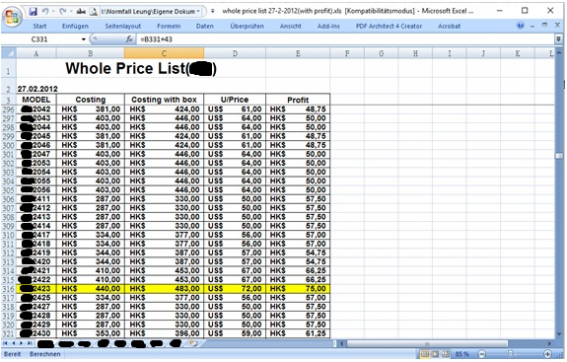Restore the workbook window in ribbon
The width and height of the screenshot is (567, 362).
click(545, 25)
